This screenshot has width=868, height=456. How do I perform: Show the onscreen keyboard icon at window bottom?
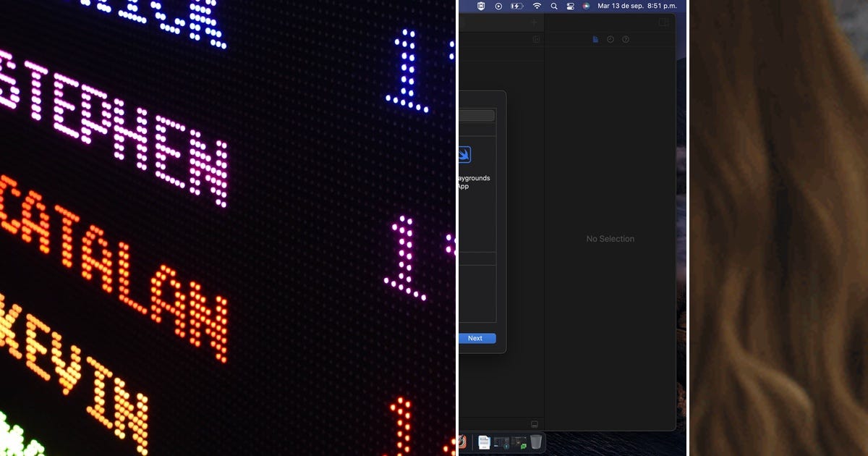[535, 423]
